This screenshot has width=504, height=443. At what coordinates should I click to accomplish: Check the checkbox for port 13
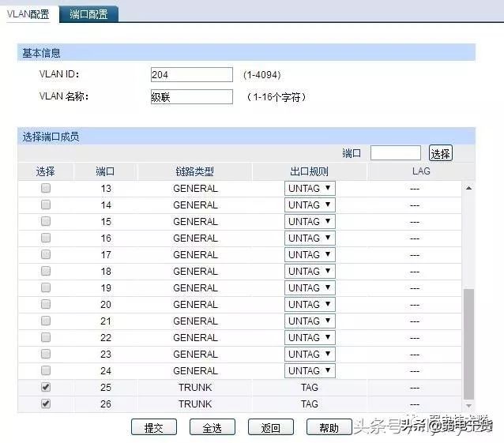coord(46,188)
